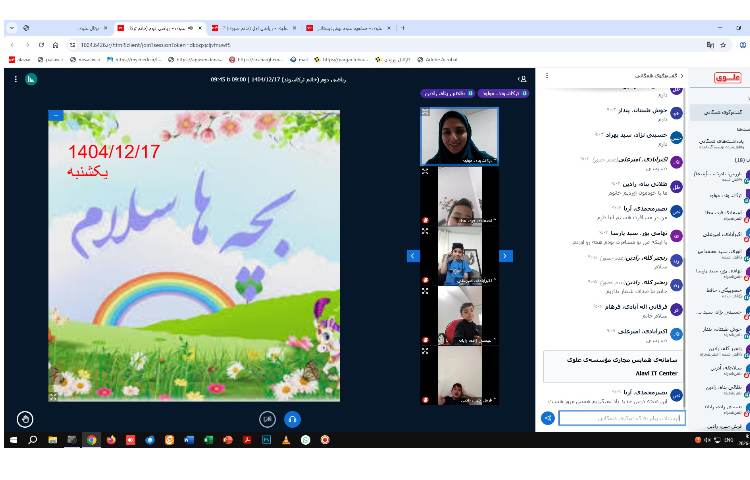The width and height of the screenshot is (750, 480).
Task: Show next webcams with the right blue arrow
Action: pos(506,256)
